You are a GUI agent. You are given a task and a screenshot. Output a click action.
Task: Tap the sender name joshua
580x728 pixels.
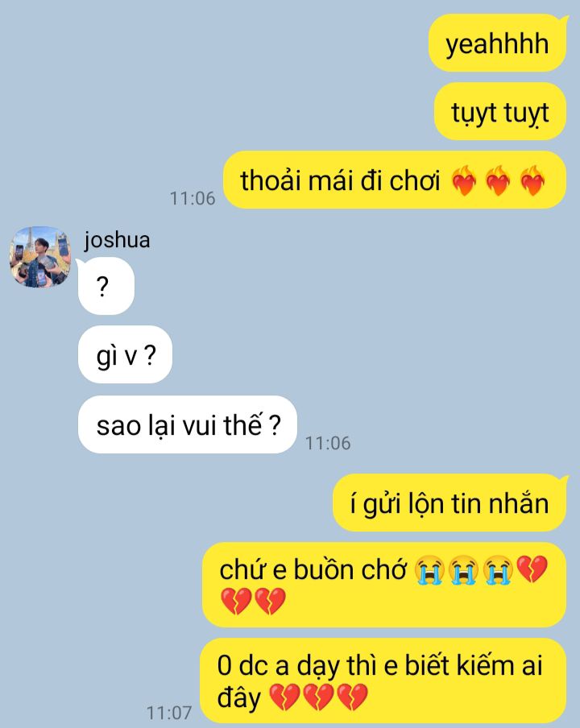pyautogui.click(x=117, y=240)
